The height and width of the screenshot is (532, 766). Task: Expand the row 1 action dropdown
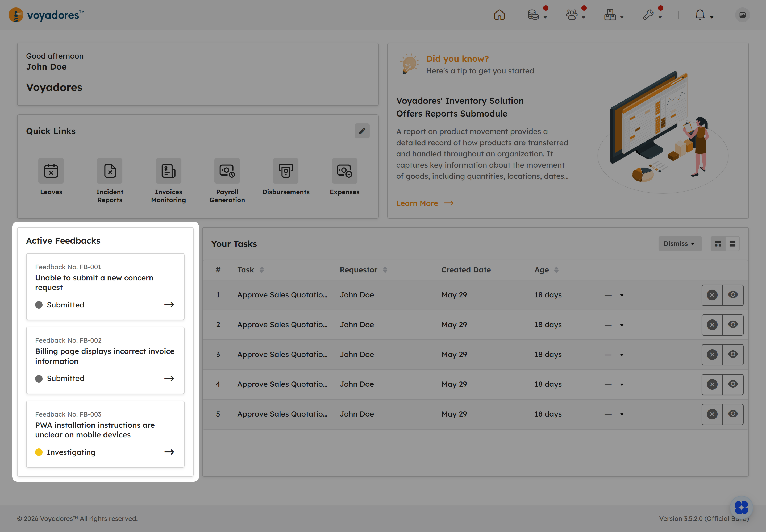(x=622, y=295)
